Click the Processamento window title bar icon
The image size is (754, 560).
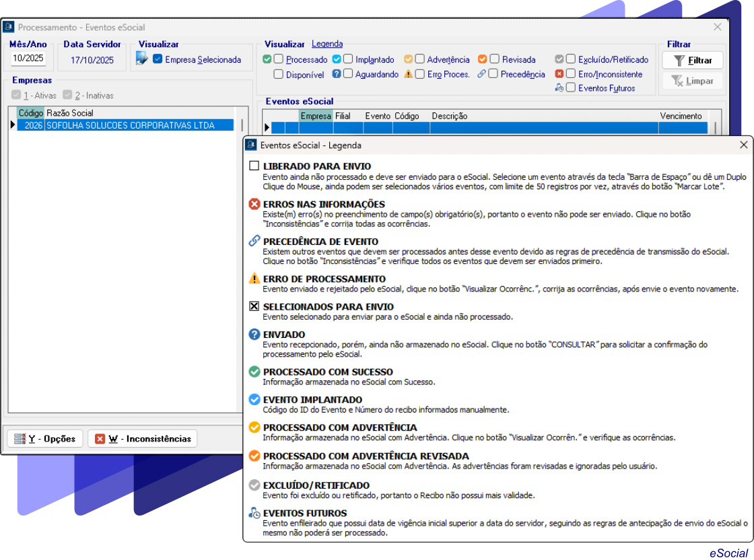(x=9, y=27)
